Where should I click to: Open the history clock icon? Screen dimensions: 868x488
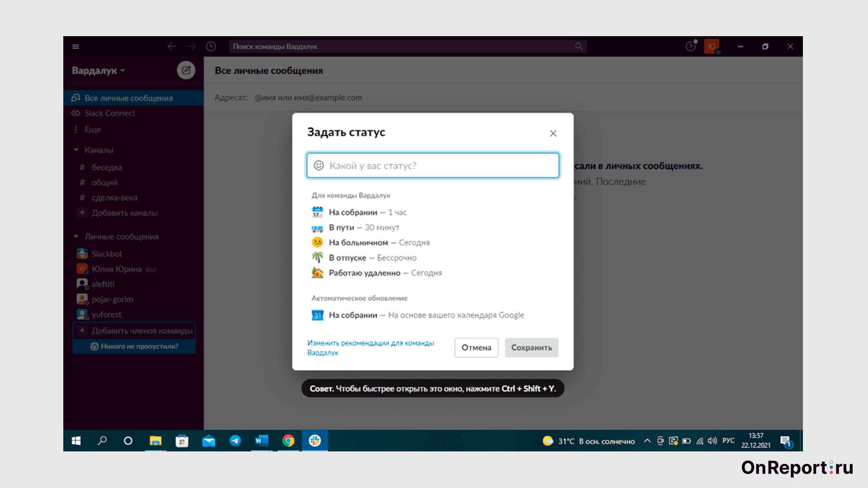211,47
